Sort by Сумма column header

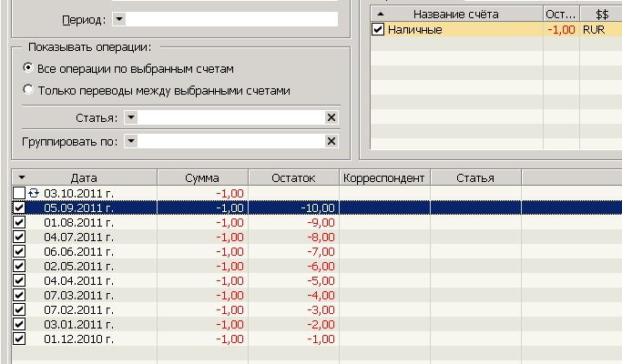pyautogui.click(x=201, y=177)
